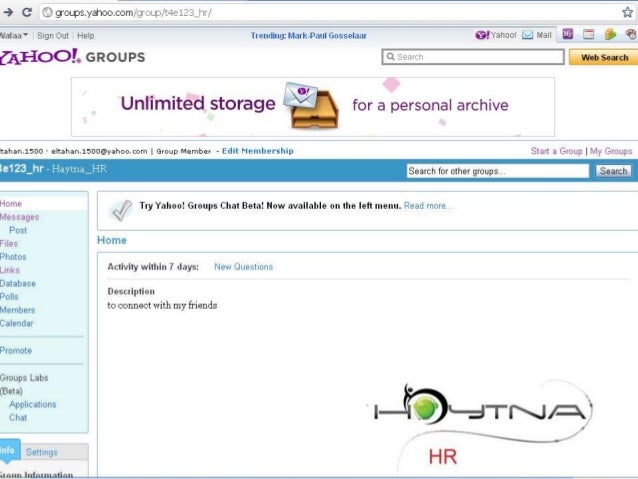Switch to the Settings tab

click(42, 452)
